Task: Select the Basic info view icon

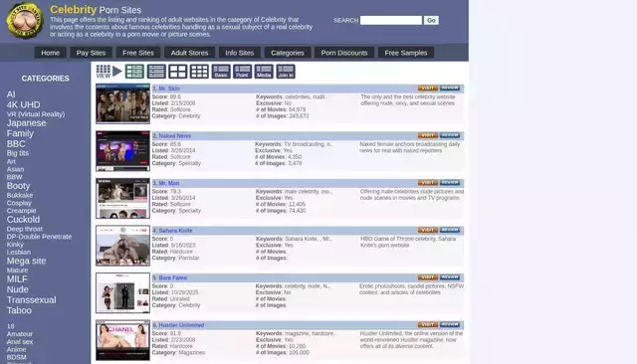Action: point(221,72)
